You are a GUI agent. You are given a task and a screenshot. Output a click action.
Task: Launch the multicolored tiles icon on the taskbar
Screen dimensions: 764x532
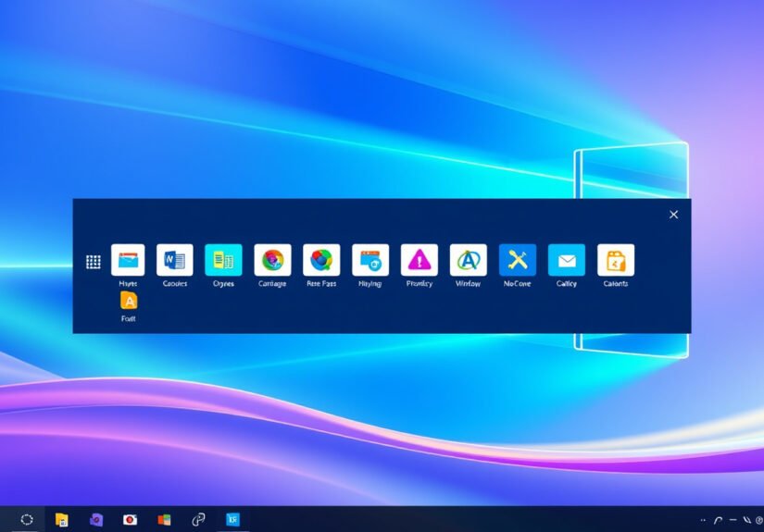point(164,520)
